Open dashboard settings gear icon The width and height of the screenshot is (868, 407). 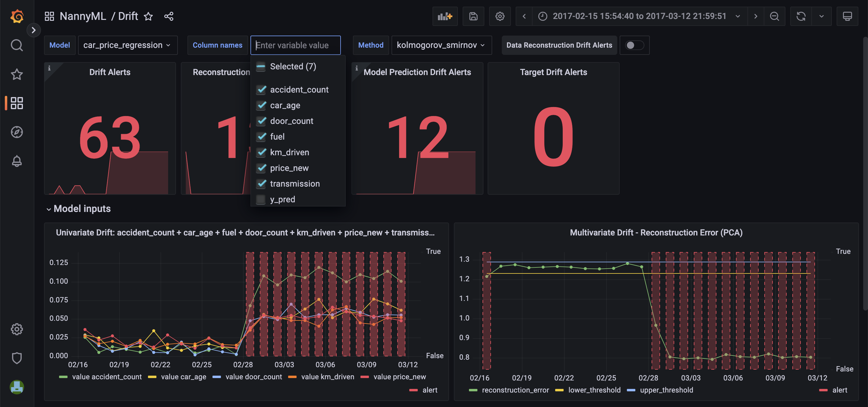coord(500,16)
